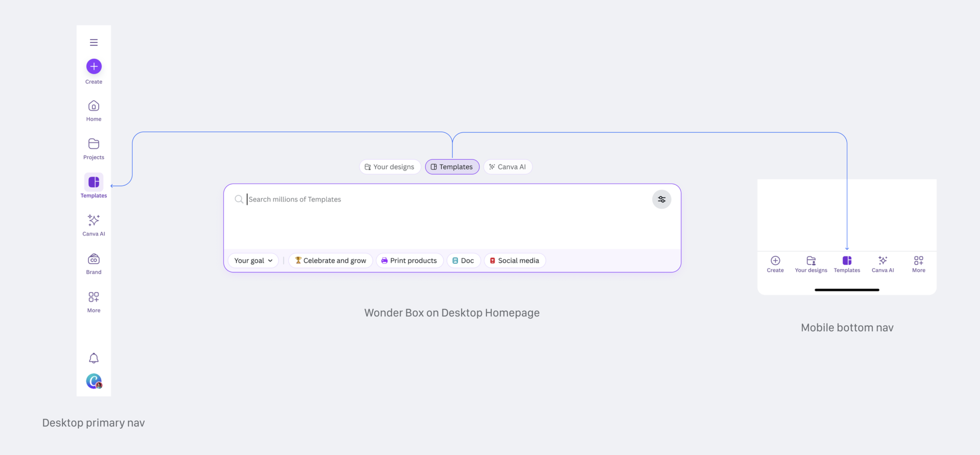This screenshot has height=455, width=980.
Task: Open Projects folder in sidebar
Action: [x=94, y=149]
